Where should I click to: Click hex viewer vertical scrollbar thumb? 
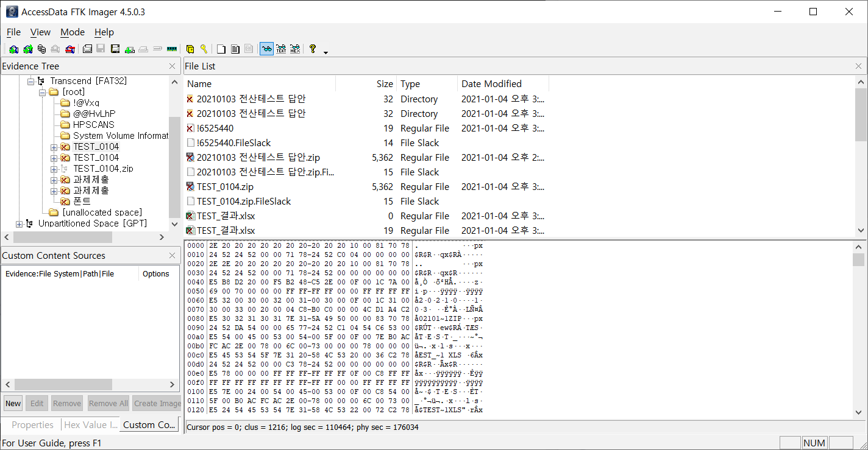858,260
